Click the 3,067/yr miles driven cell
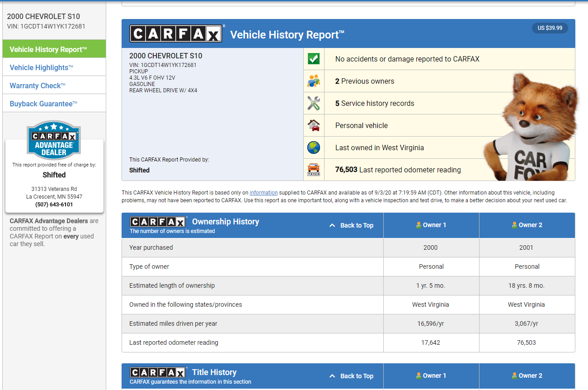Screen dimensions: 588x390 coord(527,323)
